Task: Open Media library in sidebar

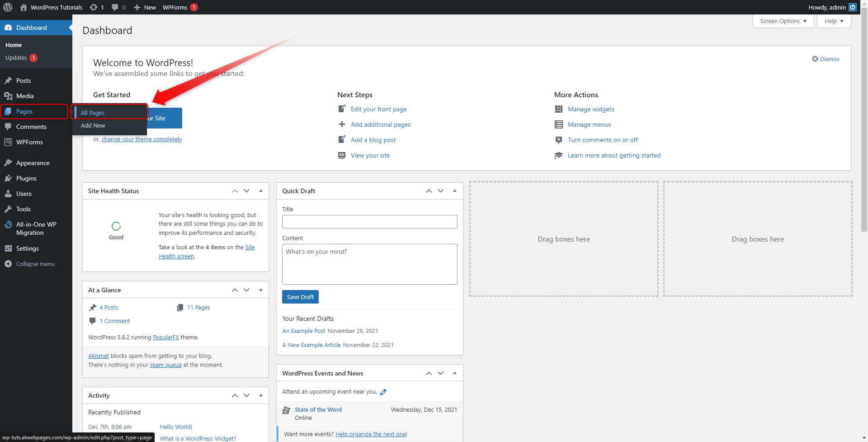Action: [x=25, y=96]
